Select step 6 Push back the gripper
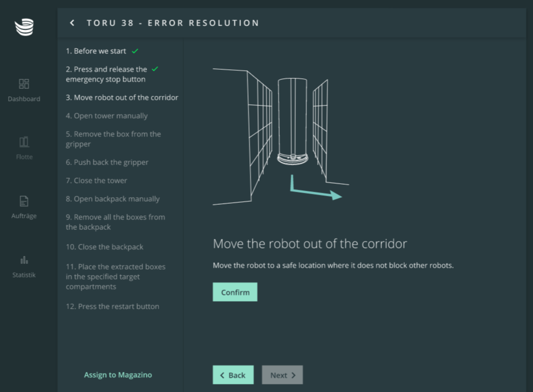This screenshot has height=392, width=533. pos(107,163)
